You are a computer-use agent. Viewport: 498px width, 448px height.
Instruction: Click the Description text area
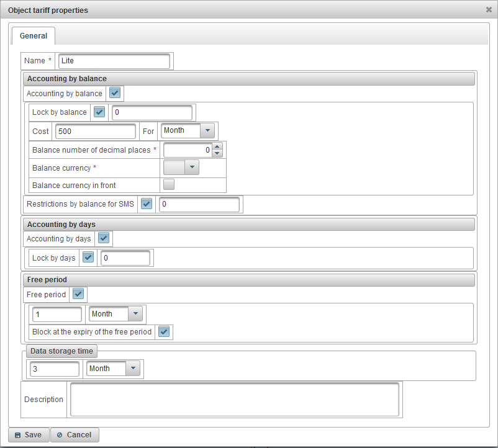pos(234,399)
